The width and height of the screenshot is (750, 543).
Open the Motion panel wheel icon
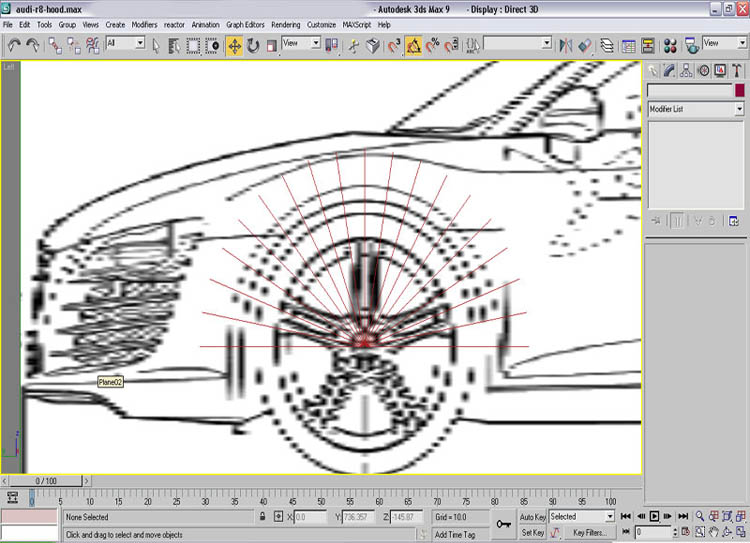(x=703, y=70)
